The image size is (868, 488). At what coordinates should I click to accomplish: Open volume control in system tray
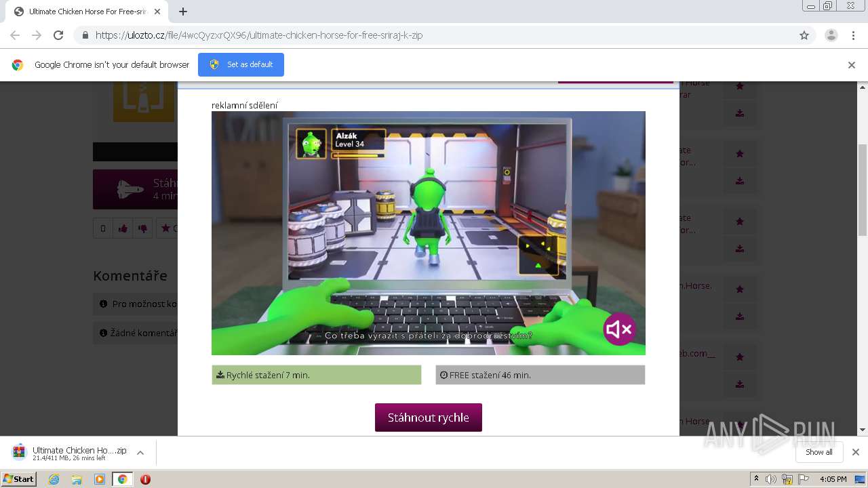coord(771,479)
